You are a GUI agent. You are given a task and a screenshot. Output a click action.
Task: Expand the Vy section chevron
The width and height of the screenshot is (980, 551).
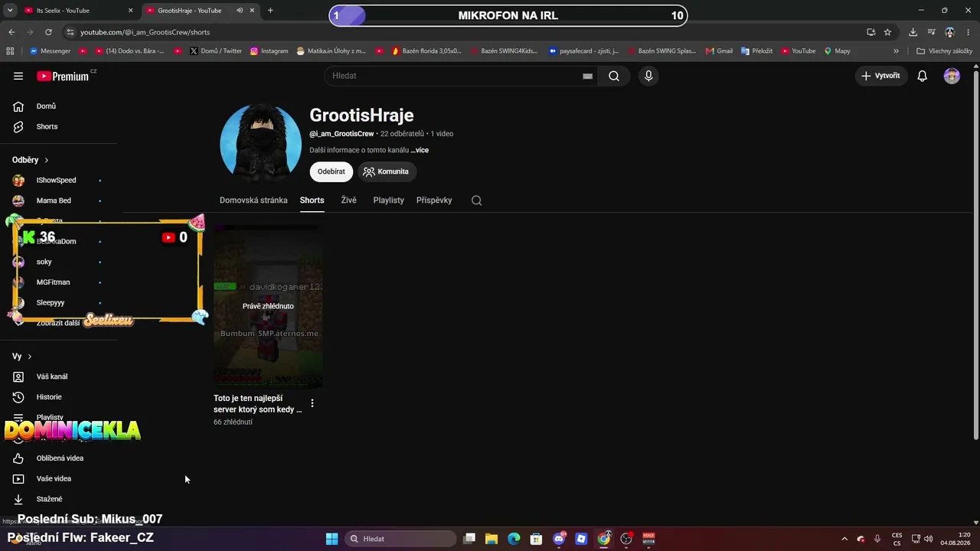coord(29,357)
